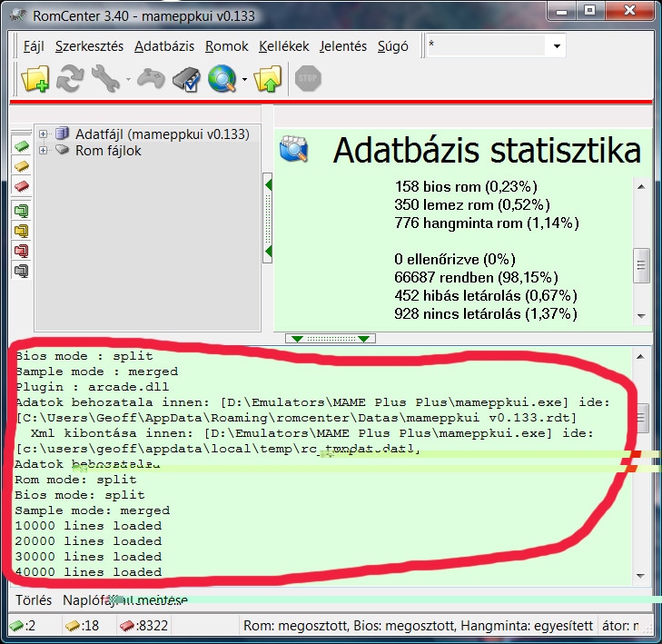The width and height of the screenshot is (662, 644).
Task: Open the wrench tool dropdown arrow
Action: point(128,79)
